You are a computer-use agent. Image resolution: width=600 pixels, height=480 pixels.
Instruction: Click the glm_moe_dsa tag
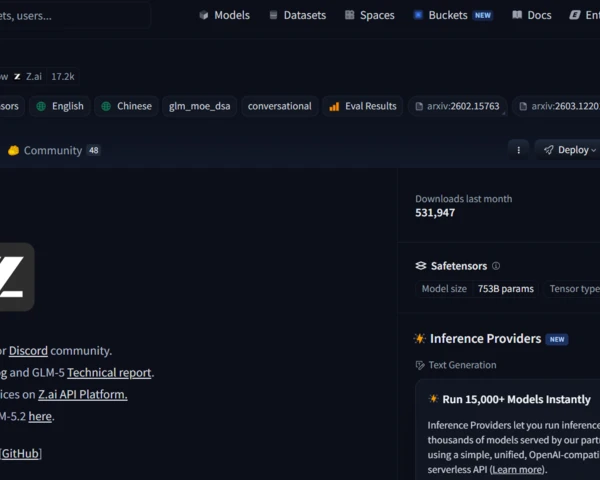[200, 106]
